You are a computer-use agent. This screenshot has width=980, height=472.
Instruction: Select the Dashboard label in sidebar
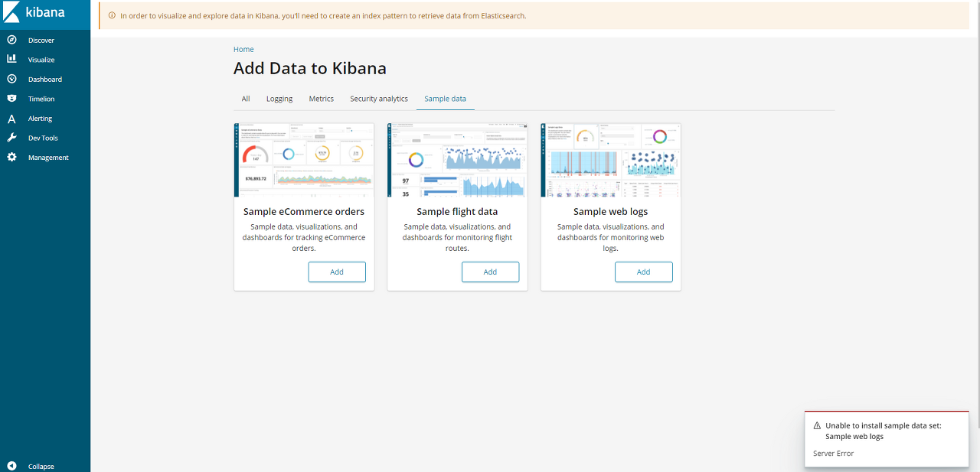[45, 80]
